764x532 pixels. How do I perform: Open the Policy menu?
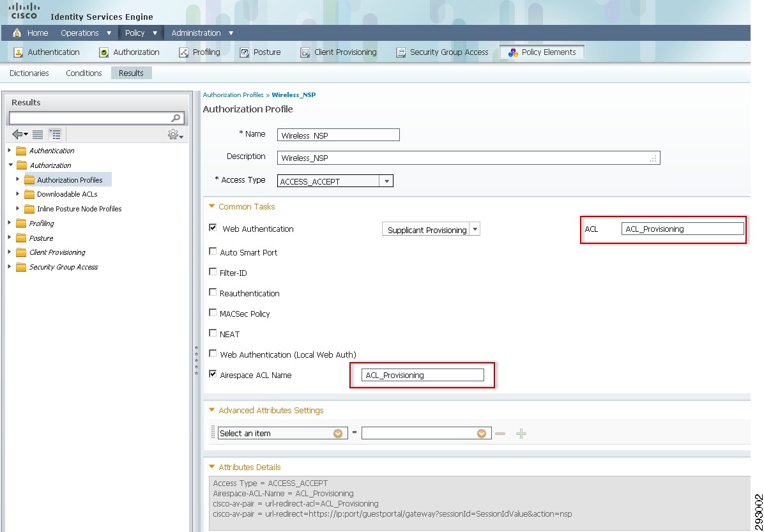tap(141, 33)
